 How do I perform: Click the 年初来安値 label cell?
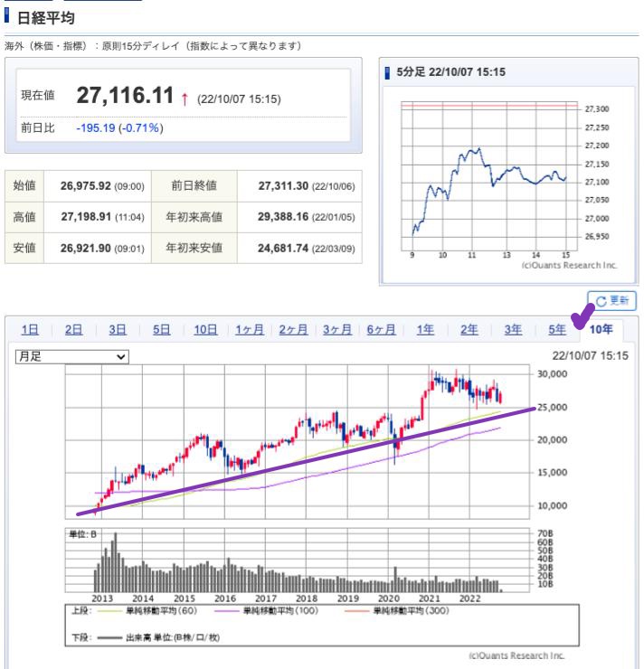pyautogui.click(x=194, y=248)
